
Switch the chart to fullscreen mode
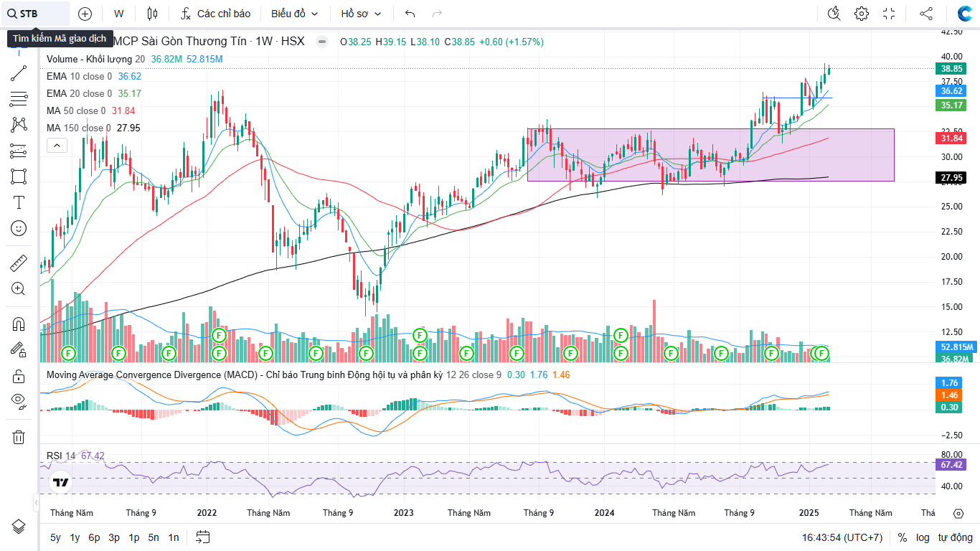click(890, 14)
